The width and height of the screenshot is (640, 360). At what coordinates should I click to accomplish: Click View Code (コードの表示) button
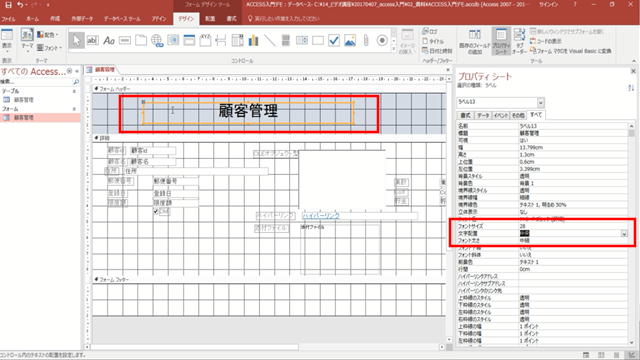point(546,41)
